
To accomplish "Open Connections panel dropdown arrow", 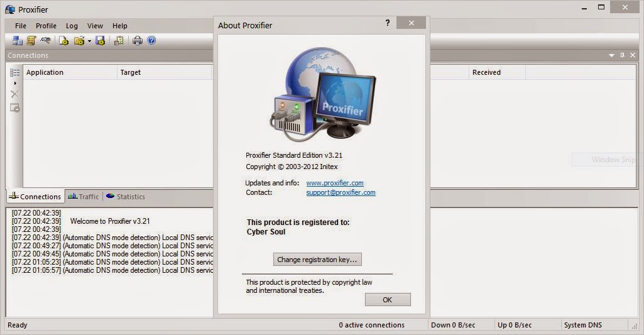I will pyautogui.click(x=611, y=55).
